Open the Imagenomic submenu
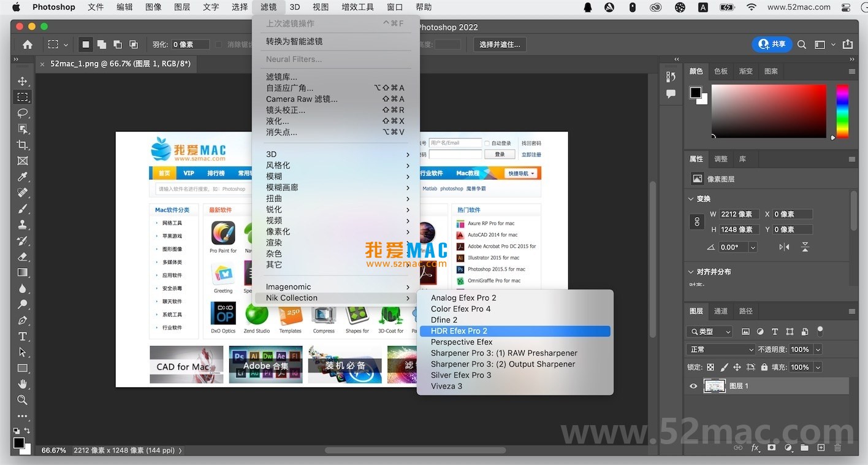The width and height of the screenshot is (868, 465). pyautogui.click(x=336, y=286)
